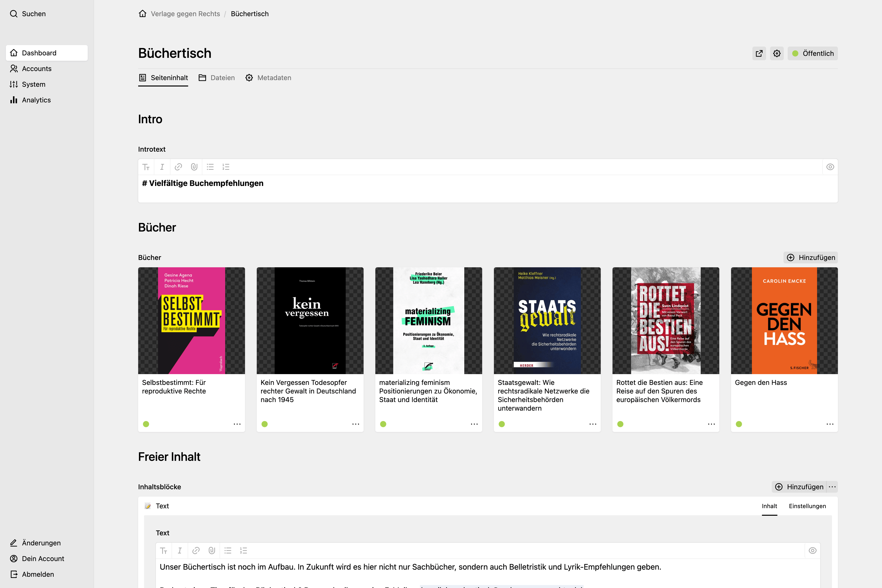
Task: Open Analytics in the sidebar
Action: pos(47,100)
